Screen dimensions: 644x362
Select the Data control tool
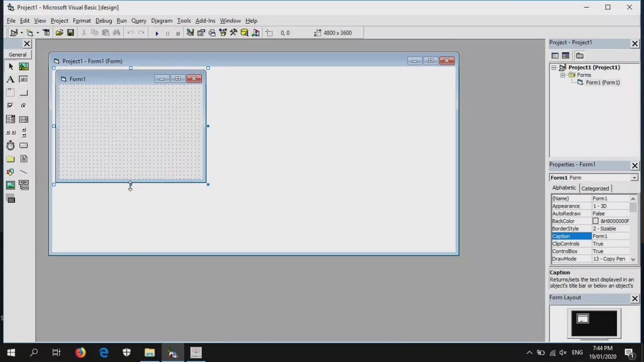(24, 185)
